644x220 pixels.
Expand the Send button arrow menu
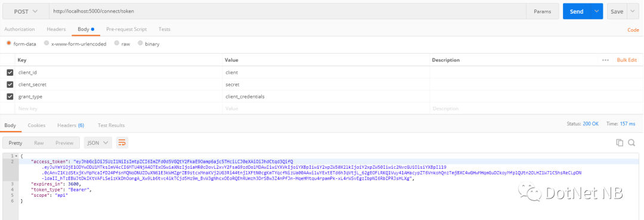coord(596,11)
